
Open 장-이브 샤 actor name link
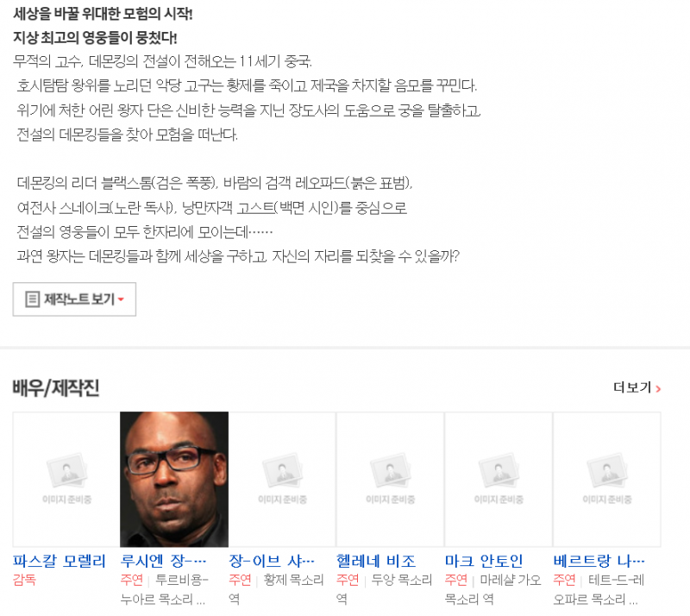[x=272, y=561]
